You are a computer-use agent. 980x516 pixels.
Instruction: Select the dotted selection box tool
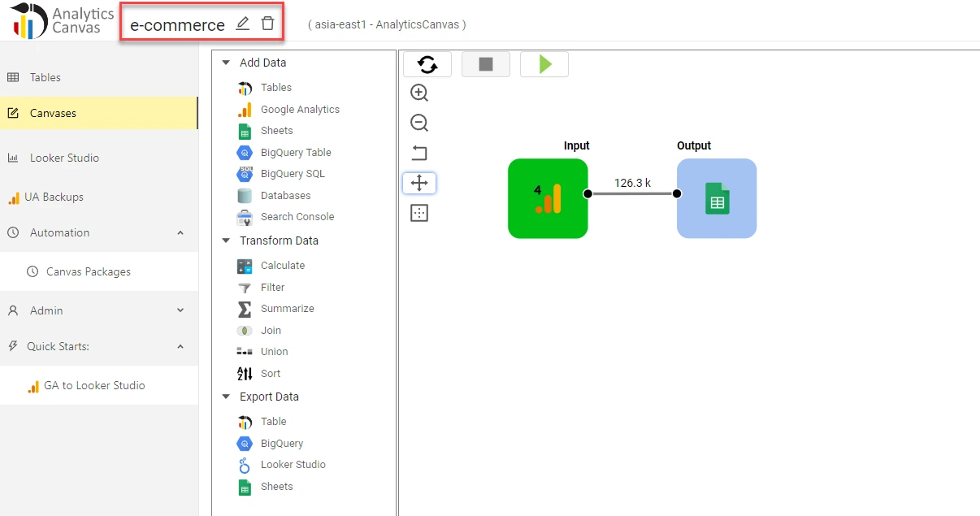tap(419, 213)
